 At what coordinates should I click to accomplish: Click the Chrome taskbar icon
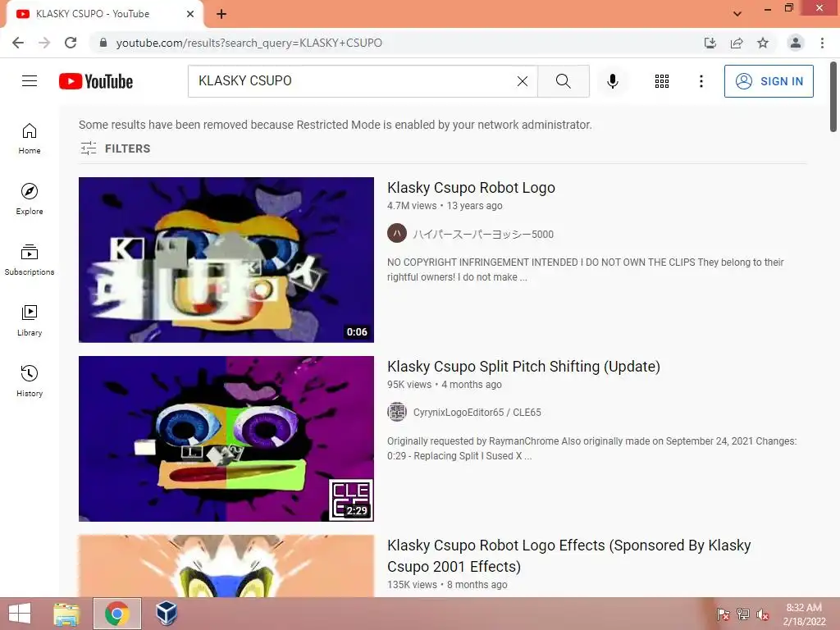[x=117, y=614]
